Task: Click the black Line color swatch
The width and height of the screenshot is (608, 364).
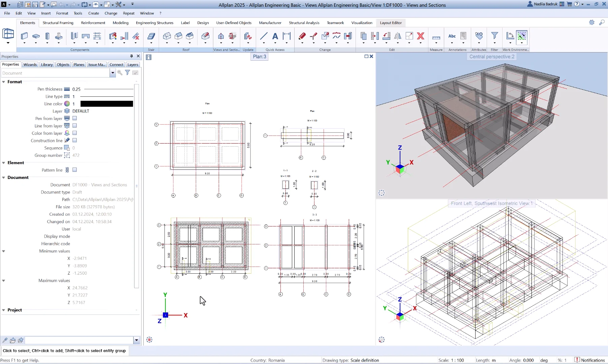Action: 106,103
